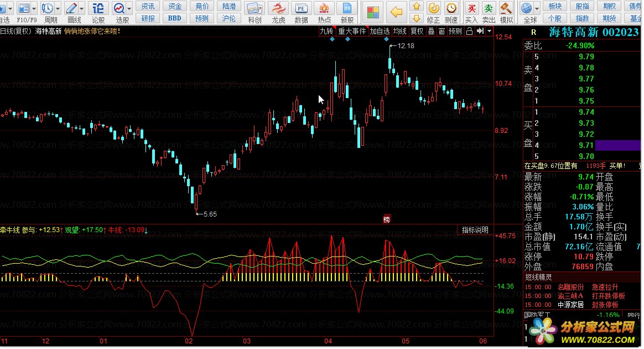Open the 竞价 auction tab
Image resolution: width=644 pixels, height=349 pixels.
[x=201, y=6]
